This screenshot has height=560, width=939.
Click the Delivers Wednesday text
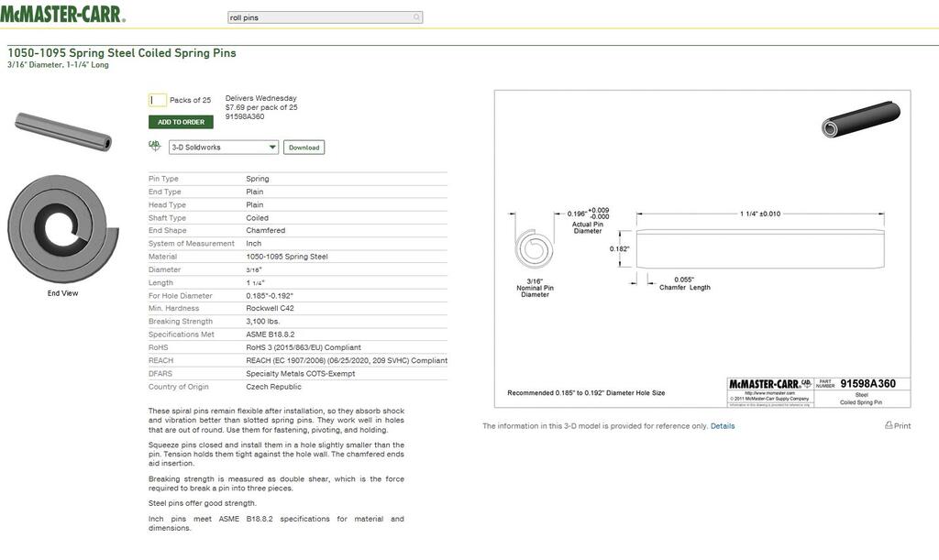(260, 98)
